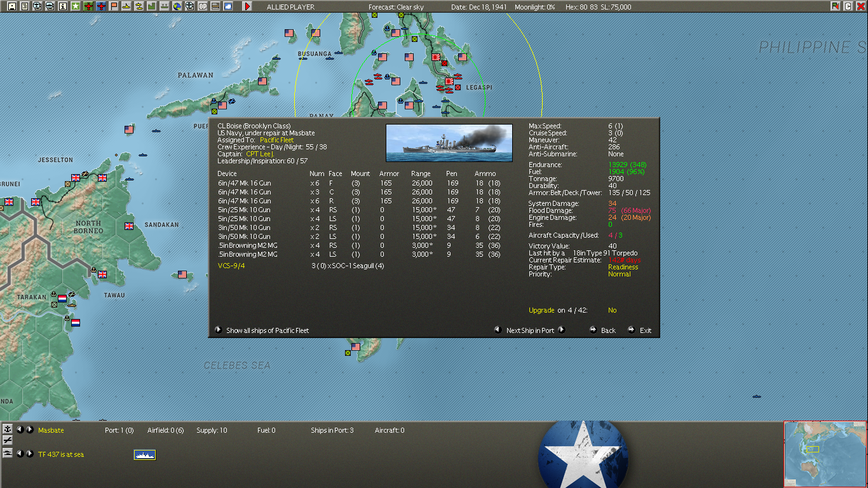Click the orange flag toolbar icon
868x488 pixels.
tap(114, 6)
